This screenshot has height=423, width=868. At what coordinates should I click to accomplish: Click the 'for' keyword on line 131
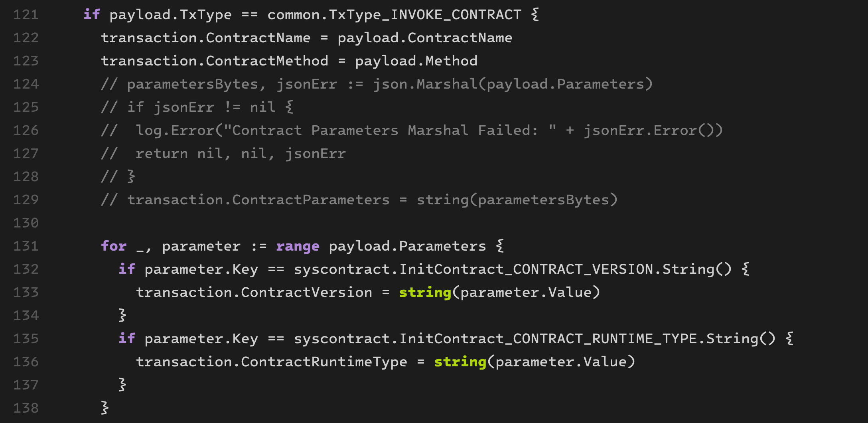pos(114,246)
